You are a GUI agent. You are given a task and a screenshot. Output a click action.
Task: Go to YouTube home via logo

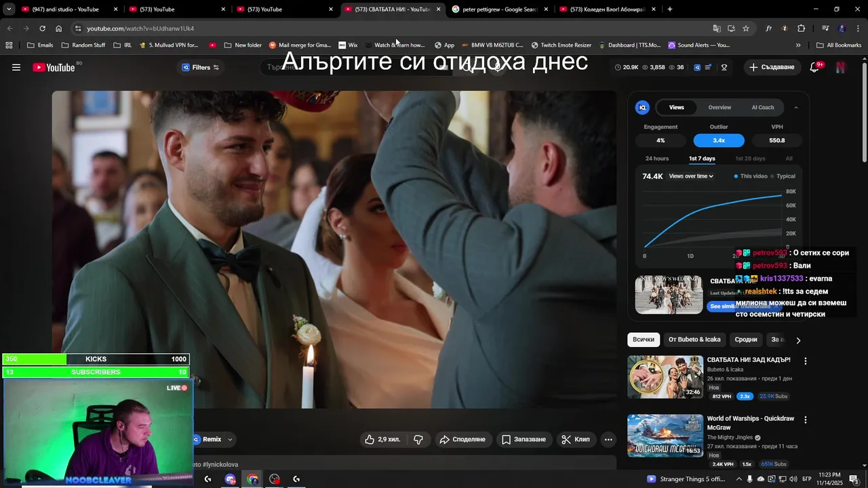click(x=54, y=67)
